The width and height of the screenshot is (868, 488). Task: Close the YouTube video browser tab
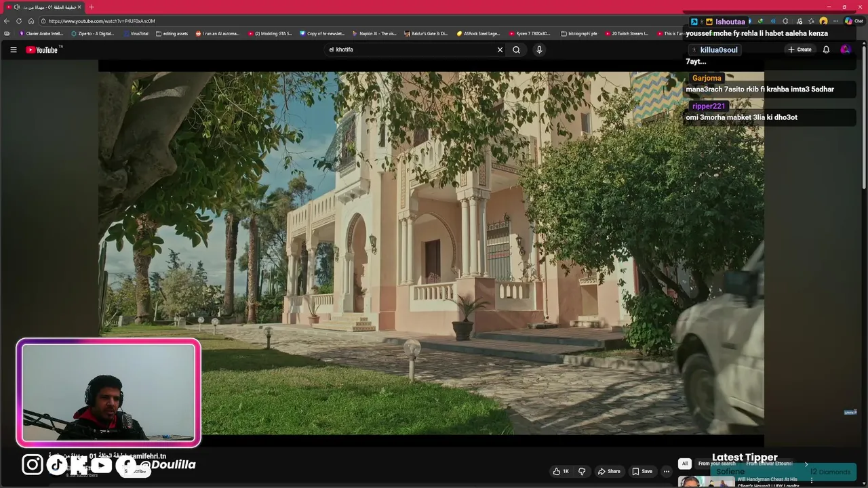coord(79,7)
